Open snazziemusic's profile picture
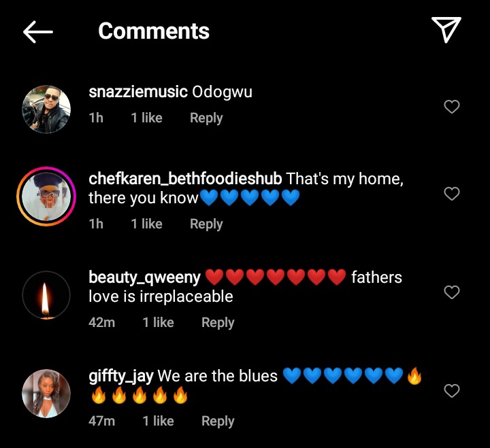This screenshot has height=448, width=490. click(x=46, y=109)
